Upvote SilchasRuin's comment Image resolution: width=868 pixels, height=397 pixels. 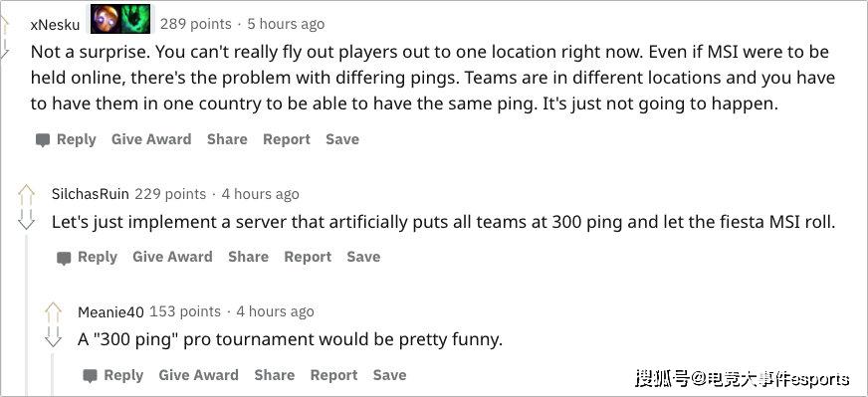26,195
